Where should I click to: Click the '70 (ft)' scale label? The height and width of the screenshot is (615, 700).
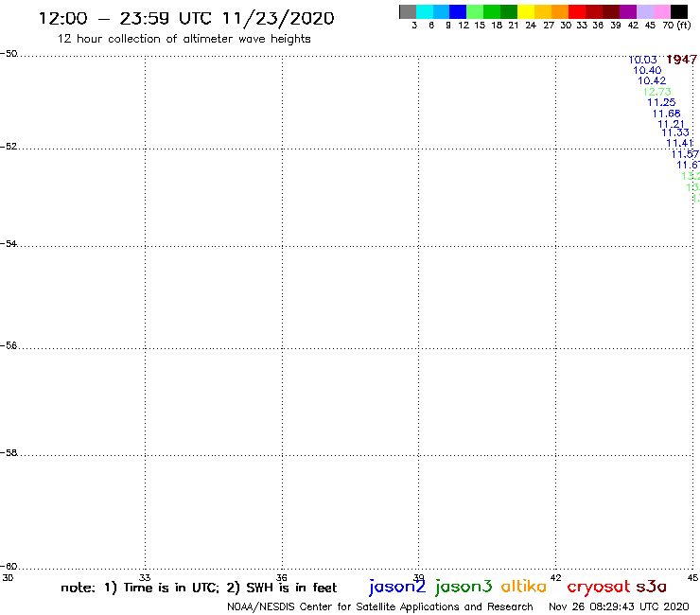click(676, 26)
